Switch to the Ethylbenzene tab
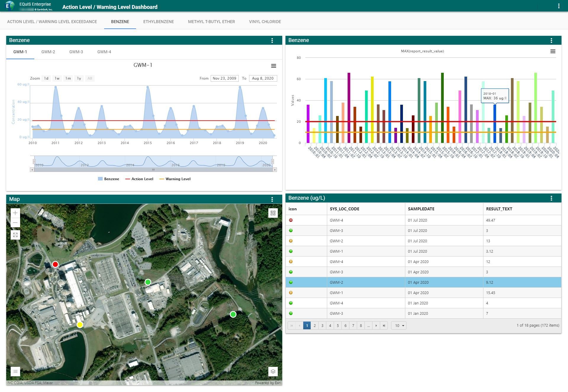The width and height of the screenshot is (568, 392). pyautogui.click(x=158, y=22)
